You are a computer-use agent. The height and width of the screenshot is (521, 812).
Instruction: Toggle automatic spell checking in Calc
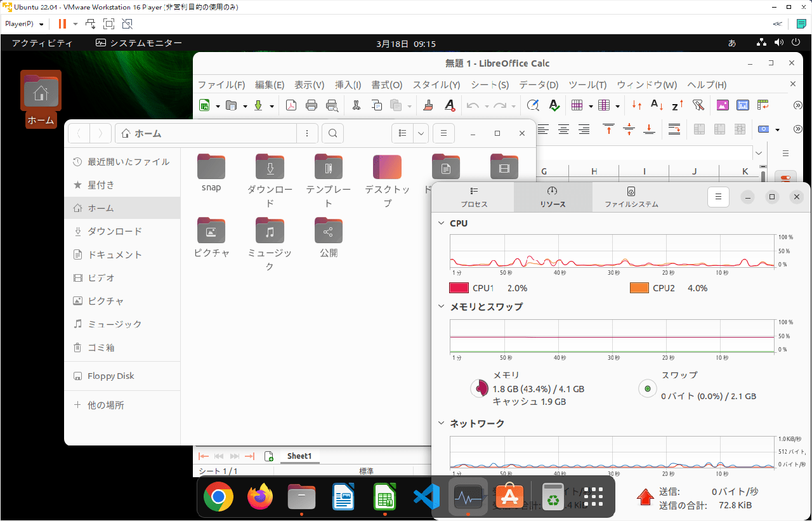[x=553, y=105]
